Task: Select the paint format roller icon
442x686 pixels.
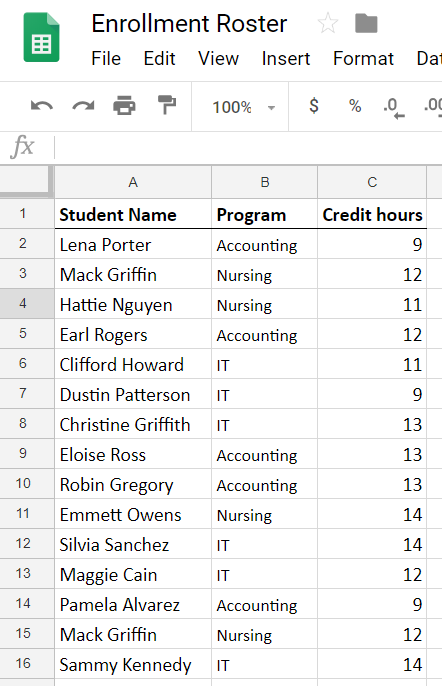Action: tap(166, 105)
